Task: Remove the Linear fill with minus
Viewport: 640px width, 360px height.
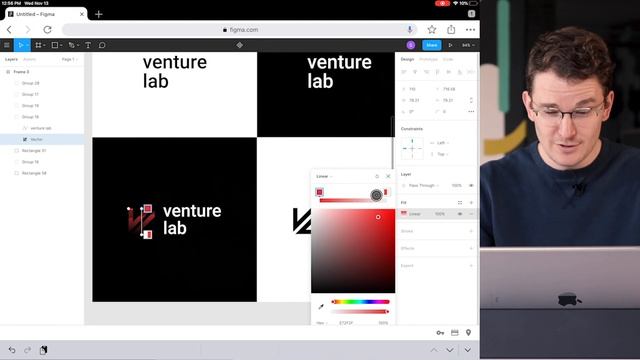Action: (x=471, y=214)
